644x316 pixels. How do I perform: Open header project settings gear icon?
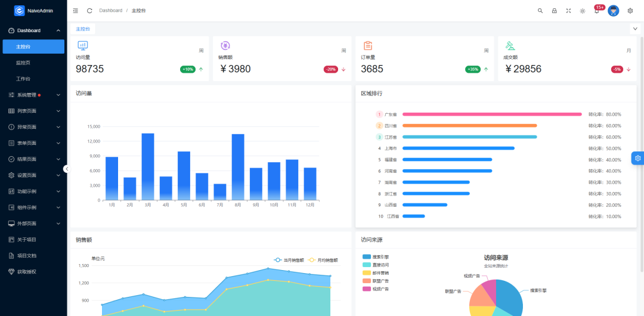630,11
